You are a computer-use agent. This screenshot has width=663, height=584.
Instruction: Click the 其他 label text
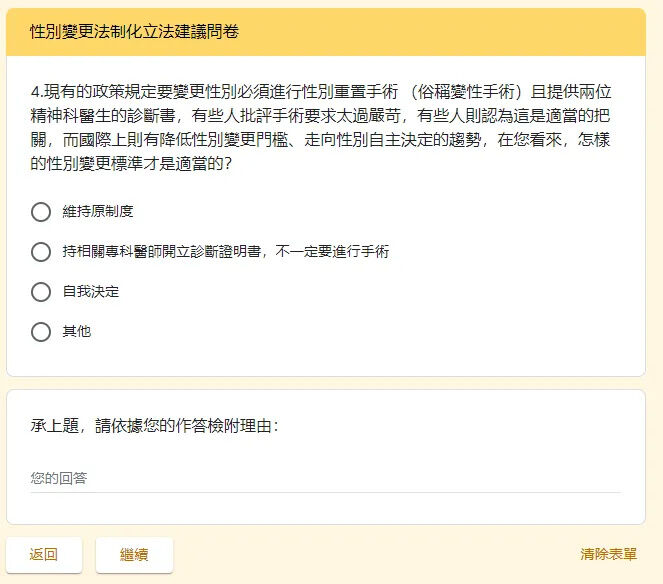(77, 332)
